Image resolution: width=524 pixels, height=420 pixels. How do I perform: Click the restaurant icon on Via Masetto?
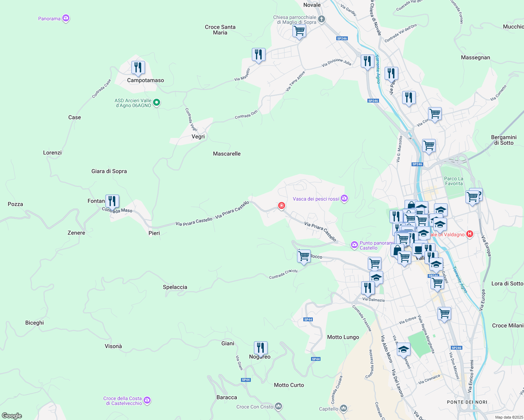point(258,55)
